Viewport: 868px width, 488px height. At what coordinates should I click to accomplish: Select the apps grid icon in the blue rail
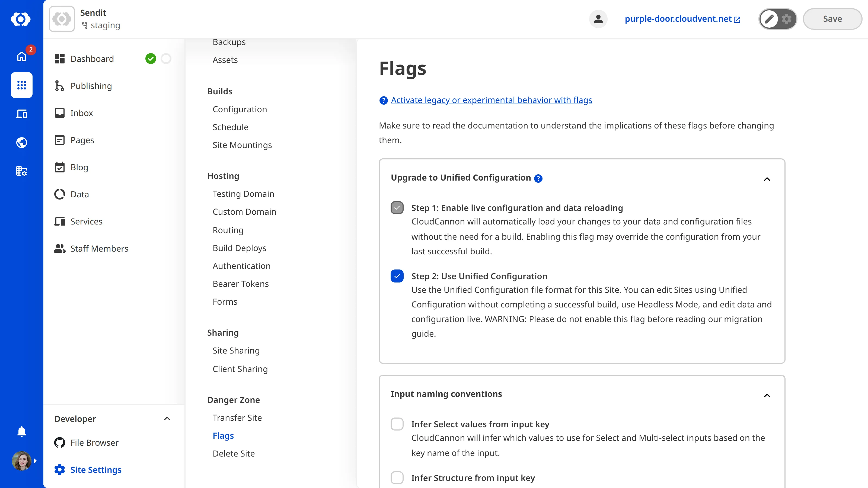(21, 85)
